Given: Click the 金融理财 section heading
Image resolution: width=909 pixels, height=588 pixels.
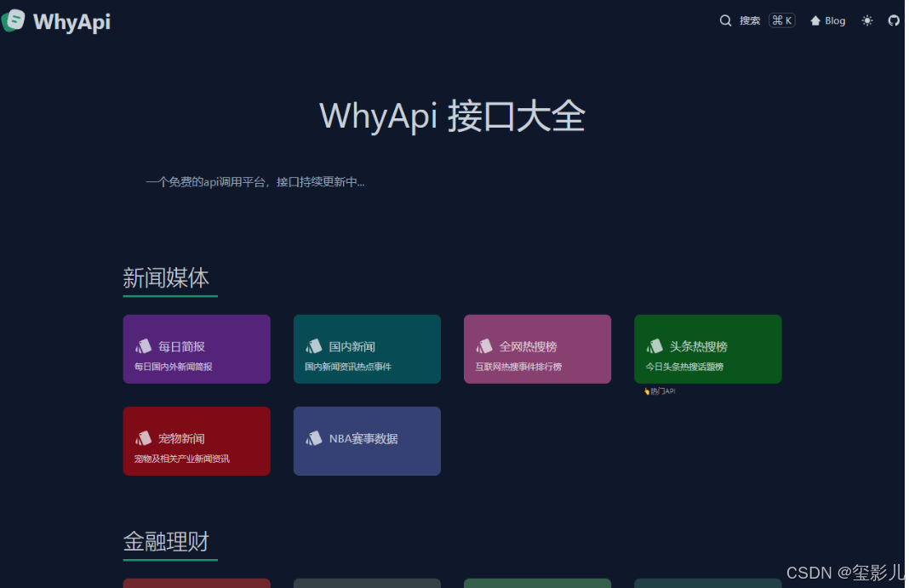Looking at the screenshot, I should pyautogui.click(x=166, y=542).
